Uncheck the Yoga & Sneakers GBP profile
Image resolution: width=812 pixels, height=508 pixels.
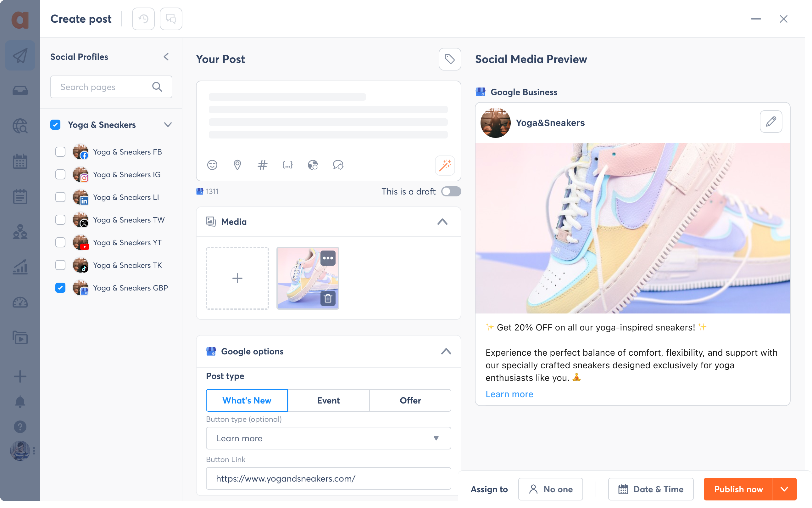click(60, 288)
